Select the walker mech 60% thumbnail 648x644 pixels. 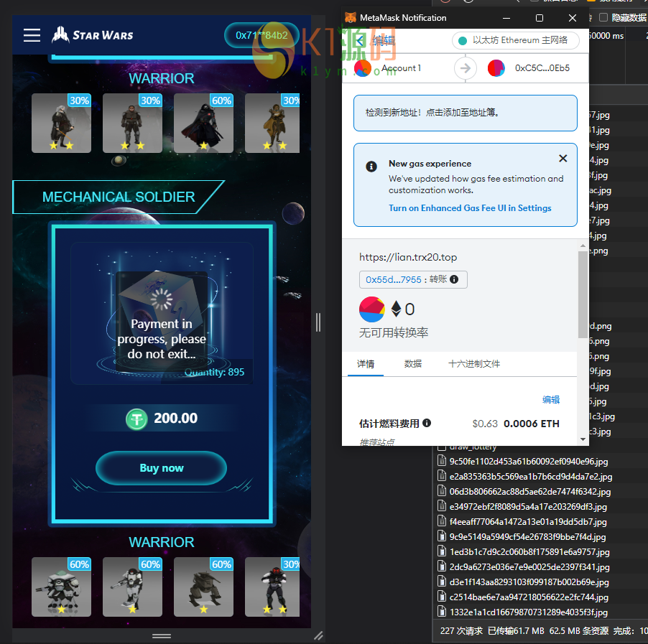203,587
